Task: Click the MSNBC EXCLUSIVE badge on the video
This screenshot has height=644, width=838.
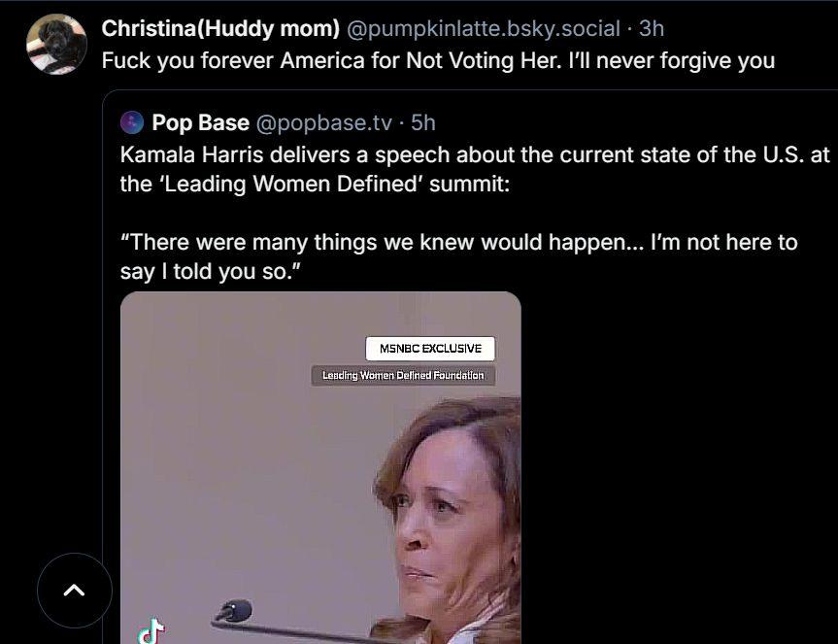Action: click(x=430, y=349)
